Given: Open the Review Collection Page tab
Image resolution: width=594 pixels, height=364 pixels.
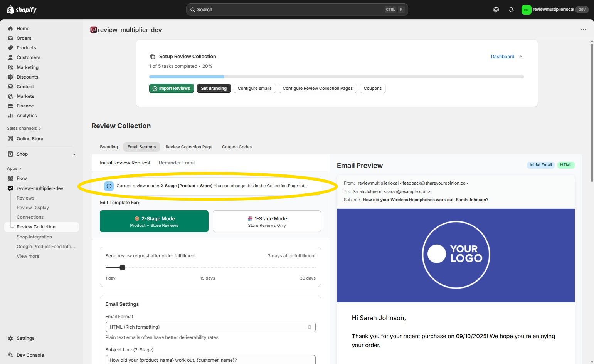Looking at the screenshot, I should tap(189, 147).
